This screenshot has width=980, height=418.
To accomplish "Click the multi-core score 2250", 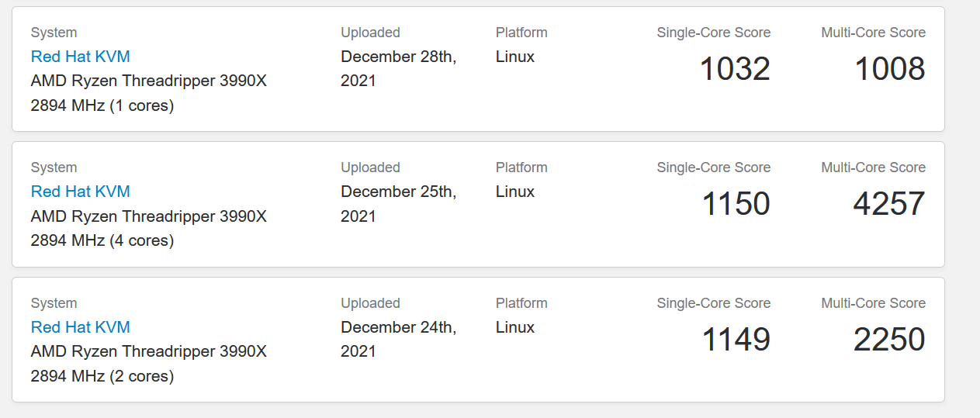I will (889, 340).
